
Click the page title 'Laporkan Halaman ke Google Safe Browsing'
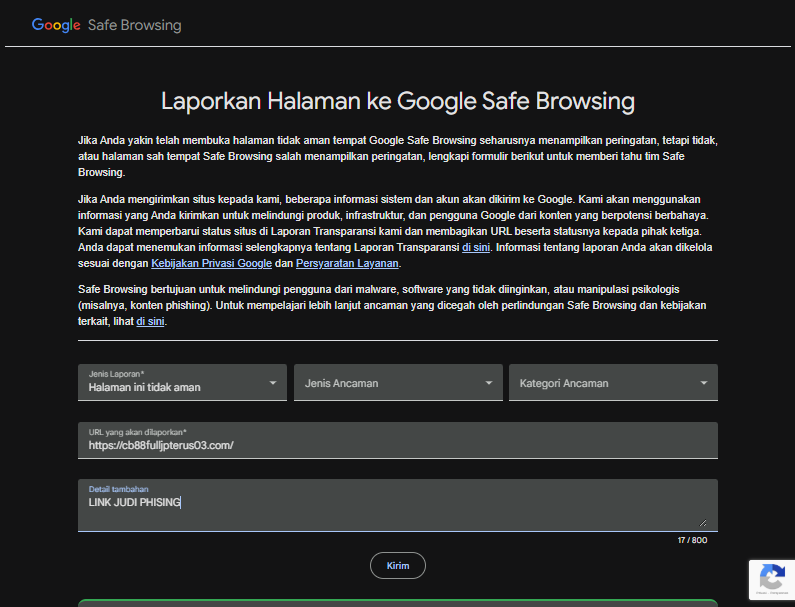click(x=398, y=101)
